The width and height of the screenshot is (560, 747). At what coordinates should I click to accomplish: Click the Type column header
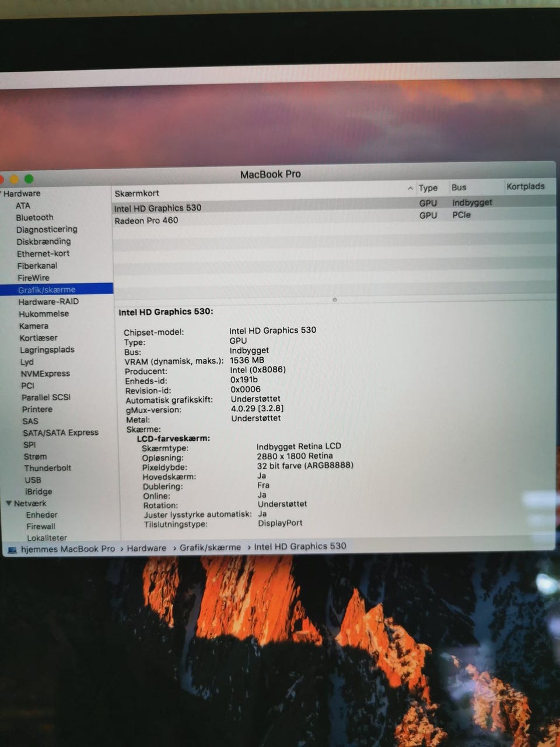(428, 188)
